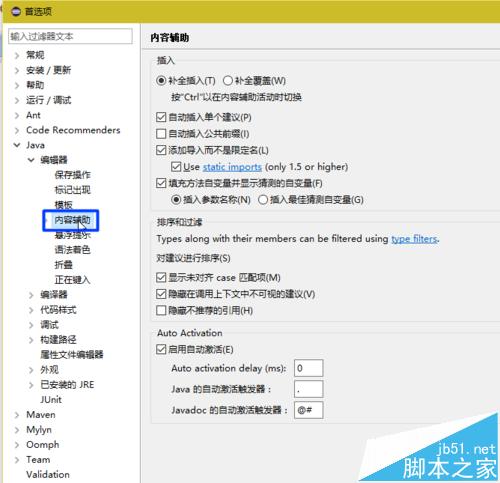Expand the 代码样式 node
Viewport: 500px width, 483px height.
pyautogui.click(x=31, y=310)
